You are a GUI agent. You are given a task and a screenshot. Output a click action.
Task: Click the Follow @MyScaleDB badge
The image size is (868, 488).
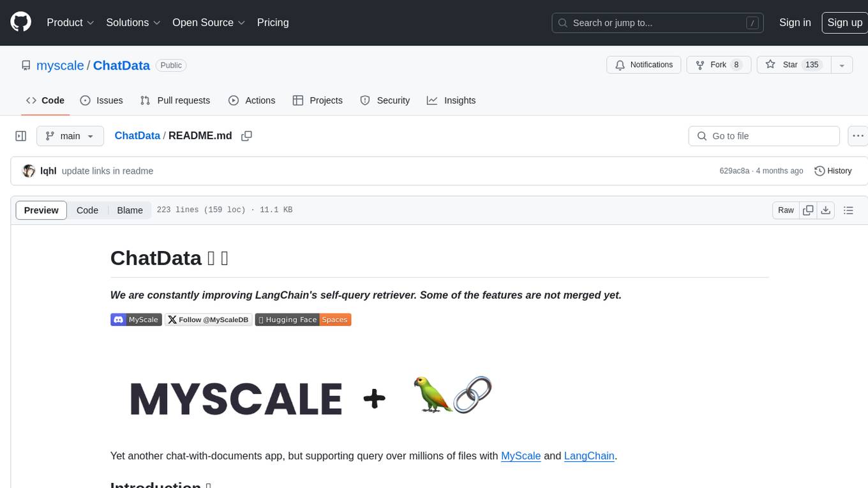209,319
